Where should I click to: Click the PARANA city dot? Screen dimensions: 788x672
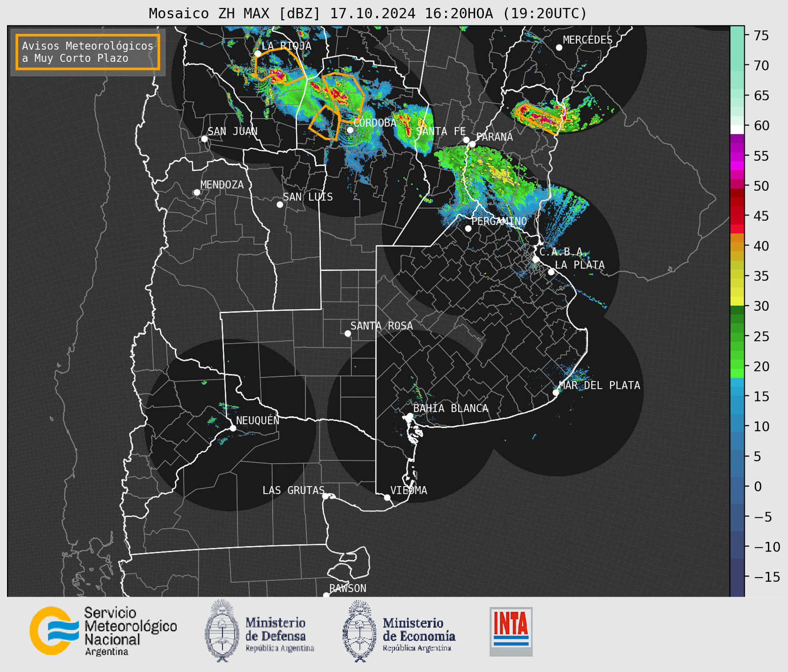pos(472,144)
